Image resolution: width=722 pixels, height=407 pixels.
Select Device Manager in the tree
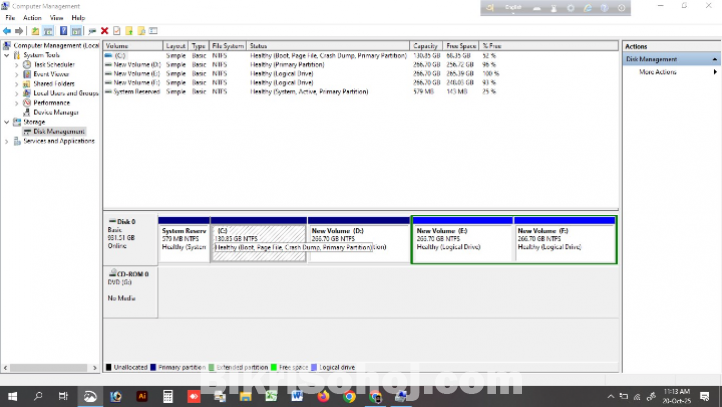coord(56,112)
